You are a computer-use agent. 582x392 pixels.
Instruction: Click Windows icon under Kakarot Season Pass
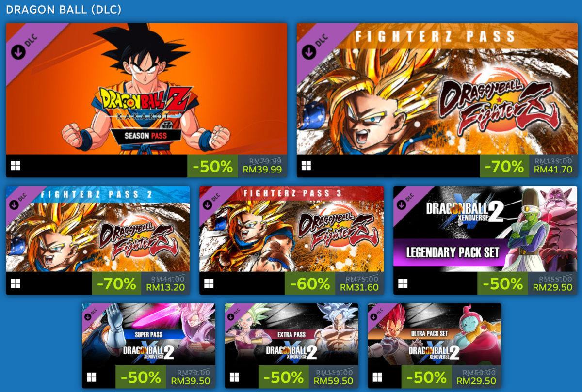click(x=16, y=166)
